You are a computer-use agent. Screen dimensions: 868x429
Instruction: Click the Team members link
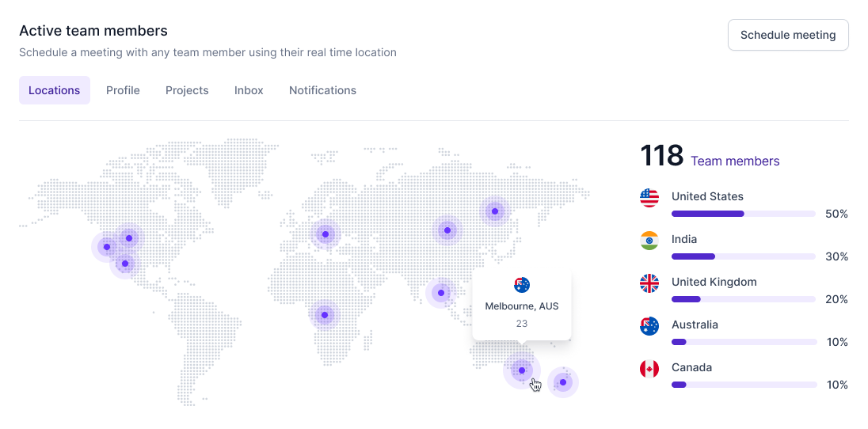735,161
